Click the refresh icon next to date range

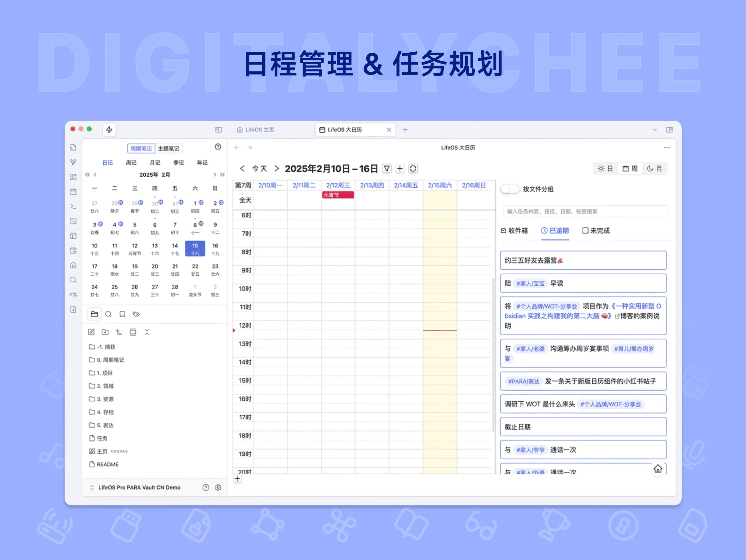click(x=413, y=168)
